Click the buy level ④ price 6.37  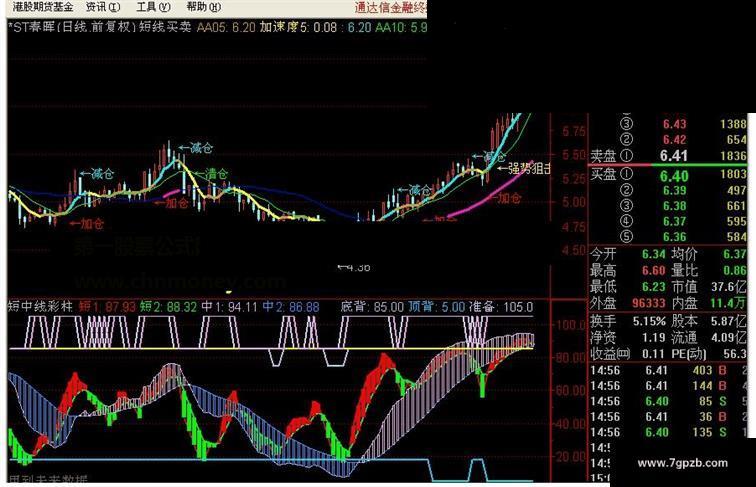(x=674, y=221)
